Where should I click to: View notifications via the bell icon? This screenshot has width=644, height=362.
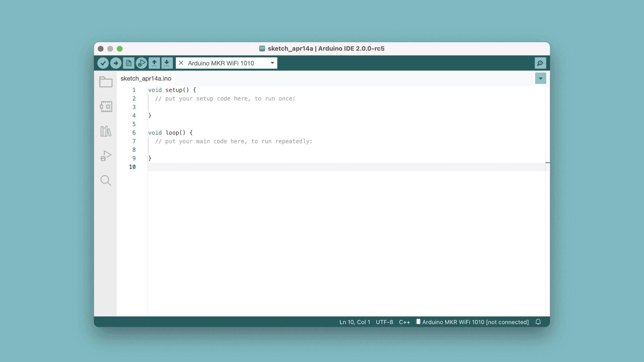[538, 322]
